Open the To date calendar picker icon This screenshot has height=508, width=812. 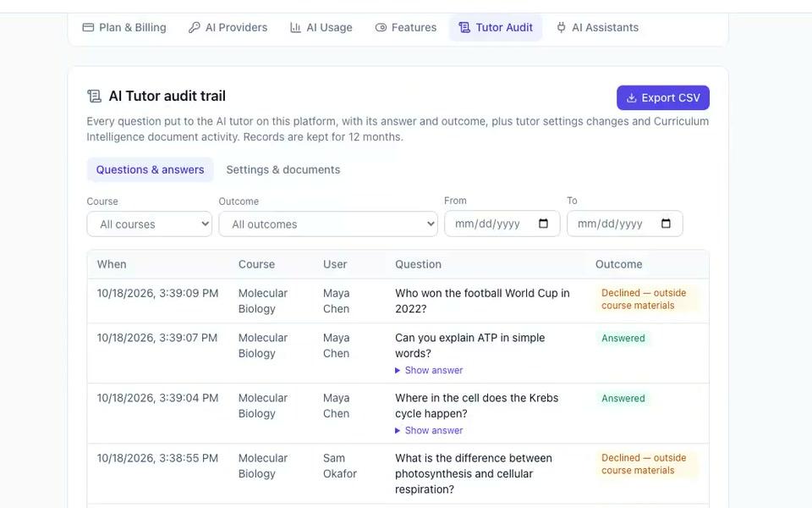tap(666, 224)
